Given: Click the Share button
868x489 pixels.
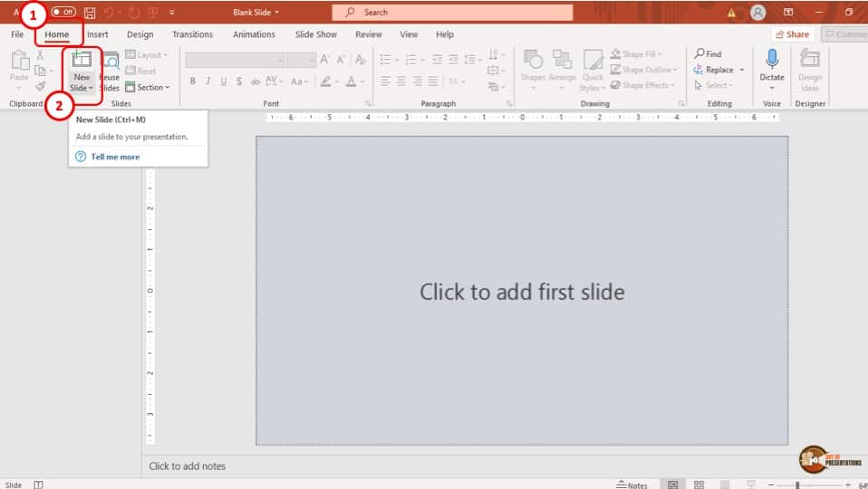Looking at the screenshot, I should pos(792,34).
